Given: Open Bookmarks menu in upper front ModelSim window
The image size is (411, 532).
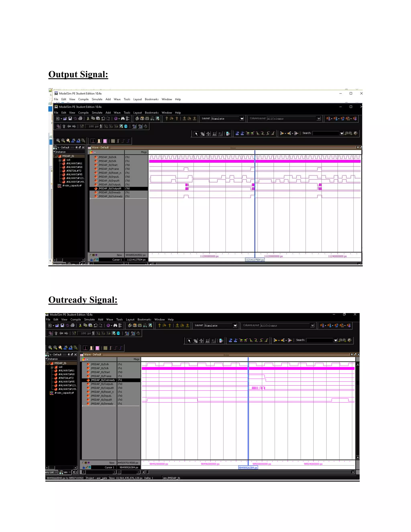Looking at the screenshot, I should point(152,113).
